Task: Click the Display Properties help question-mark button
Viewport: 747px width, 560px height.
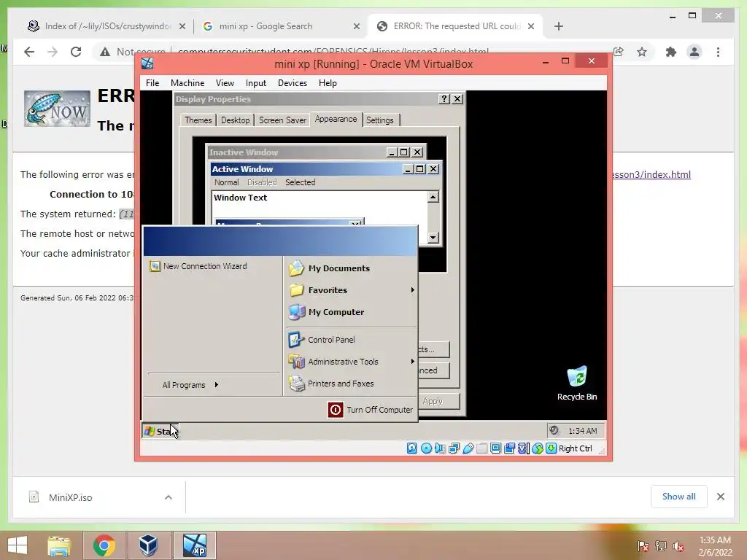Action: click(444, 98)
